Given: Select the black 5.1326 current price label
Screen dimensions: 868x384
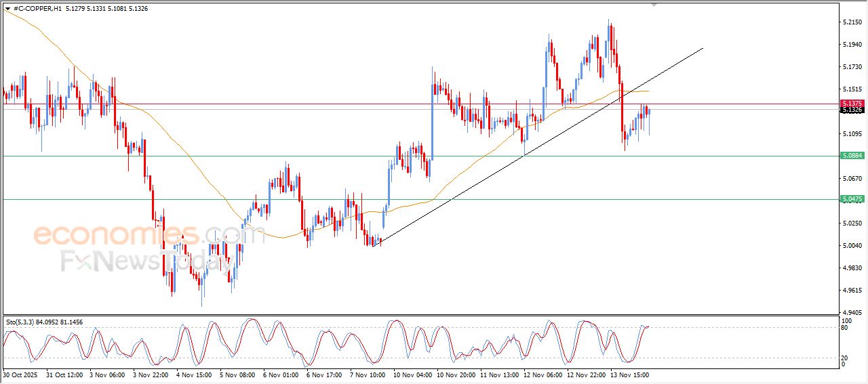Looking at the screenshot, I should 852,110.
